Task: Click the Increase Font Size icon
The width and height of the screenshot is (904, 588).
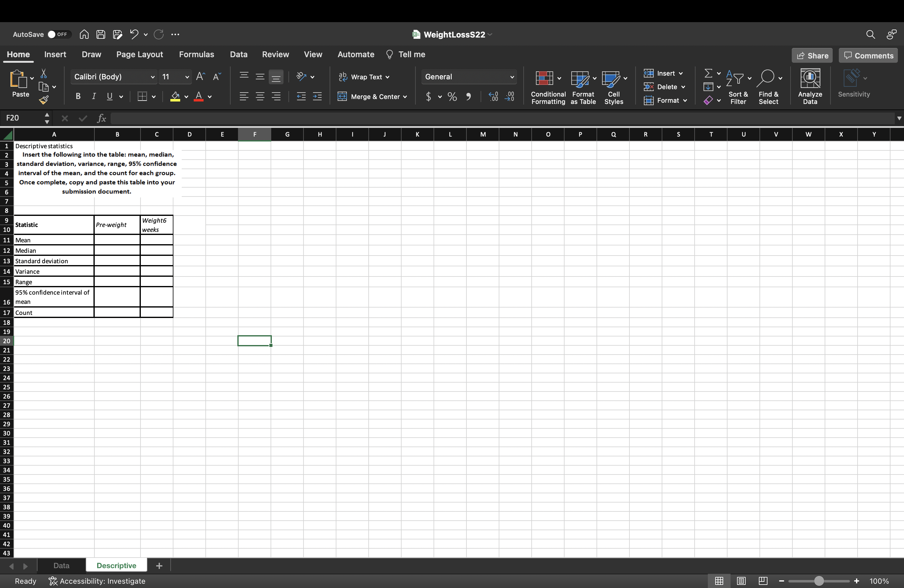Action: click(x=200, y=77)
